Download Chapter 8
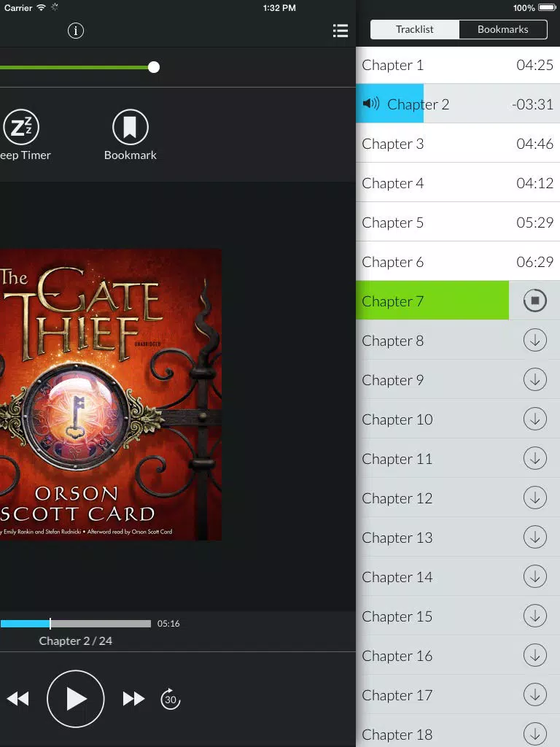The width and height of the screenshot is (560, 747). coord(534,340)
